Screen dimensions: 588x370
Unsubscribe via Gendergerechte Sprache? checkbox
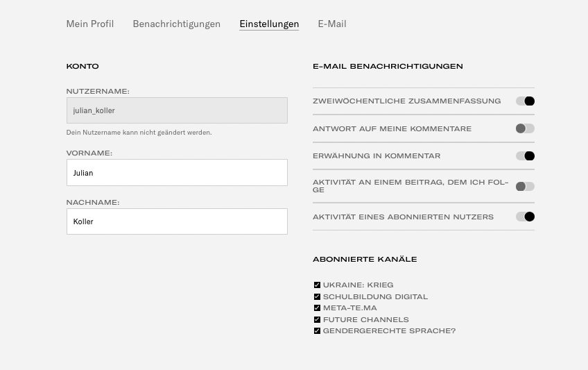tap(317, 331)
